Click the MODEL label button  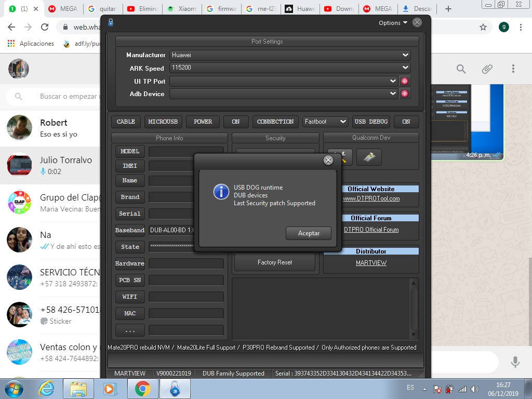(x=130, y=151)
